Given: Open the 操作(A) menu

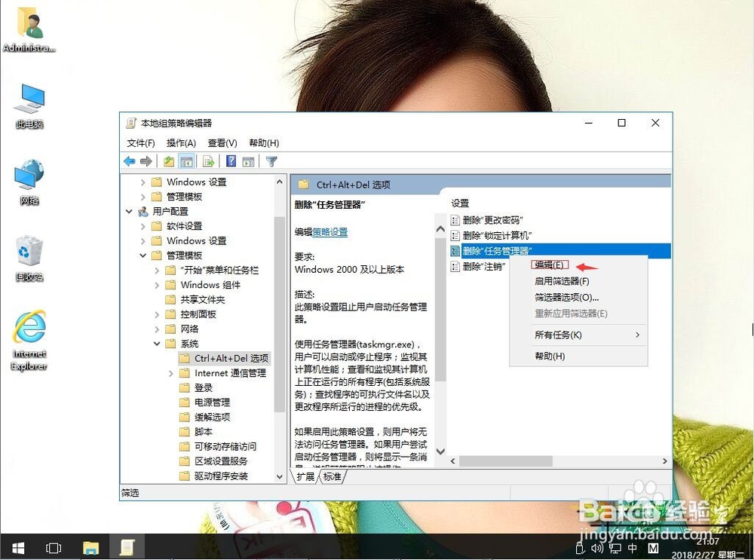Looking at the screenshot, I should tap(181, 142).
